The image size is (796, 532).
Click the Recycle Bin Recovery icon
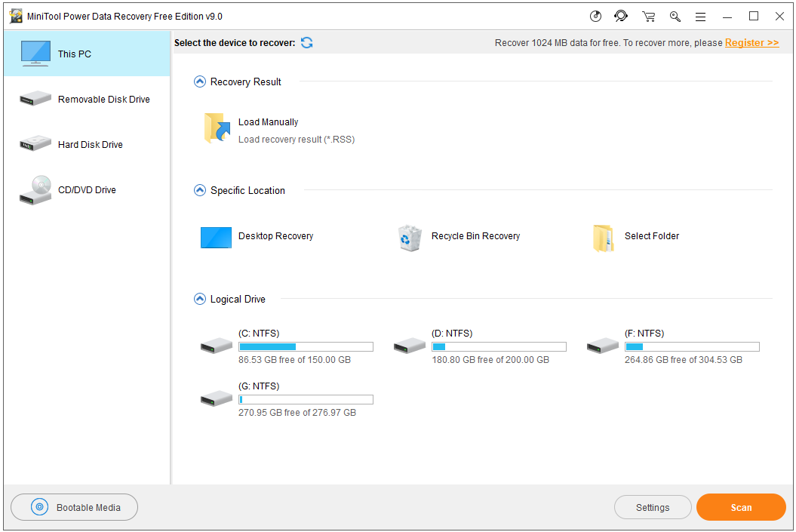coord(410,238)
